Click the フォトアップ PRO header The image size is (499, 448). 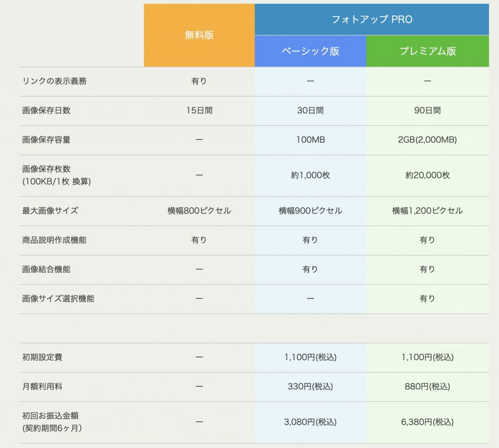(372, 19)
